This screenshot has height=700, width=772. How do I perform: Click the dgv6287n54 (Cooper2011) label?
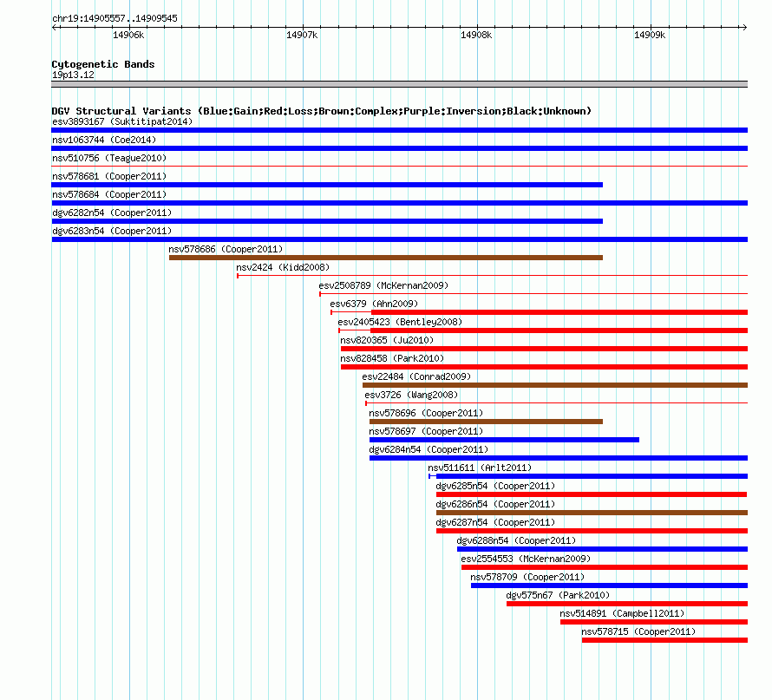[x=495, y=522]
